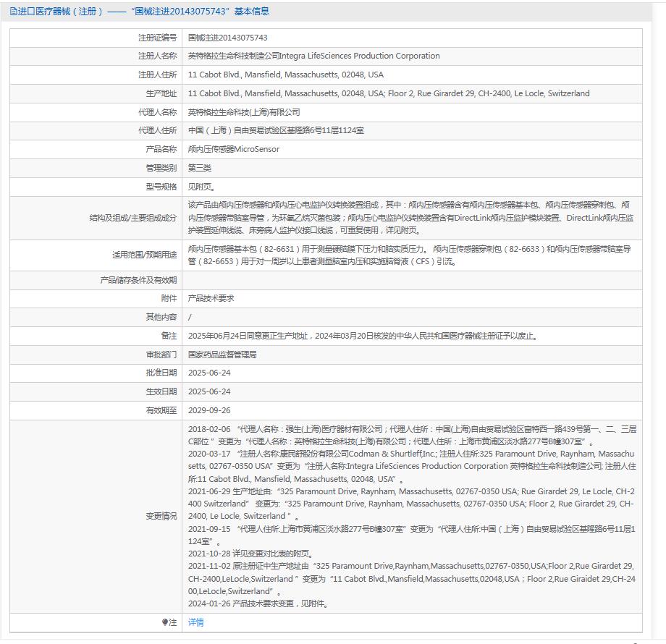666x644 pixels.
Task: Click the 备注 label
Action: tap(169, 336)
